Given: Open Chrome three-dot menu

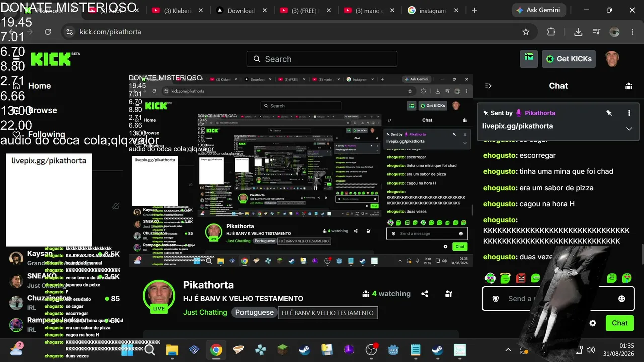Looking at the screenshot, I should tap(633, 32).
